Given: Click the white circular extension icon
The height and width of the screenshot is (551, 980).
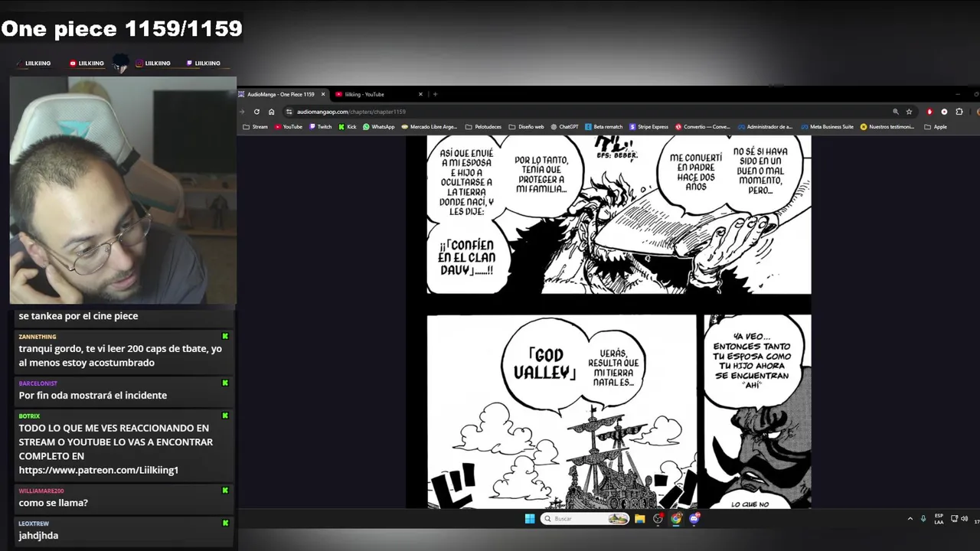Looking at the screenshot, I should point(944,112).
